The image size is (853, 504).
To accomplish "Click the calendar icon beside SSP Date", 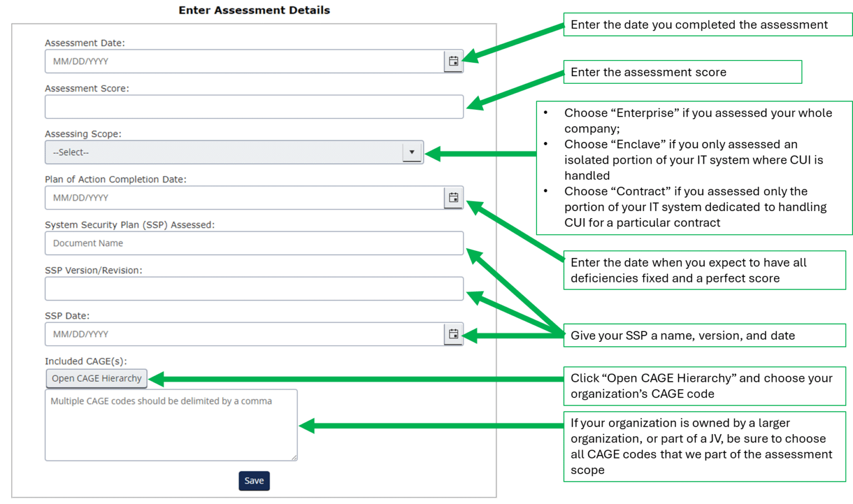I will point(454,334).
